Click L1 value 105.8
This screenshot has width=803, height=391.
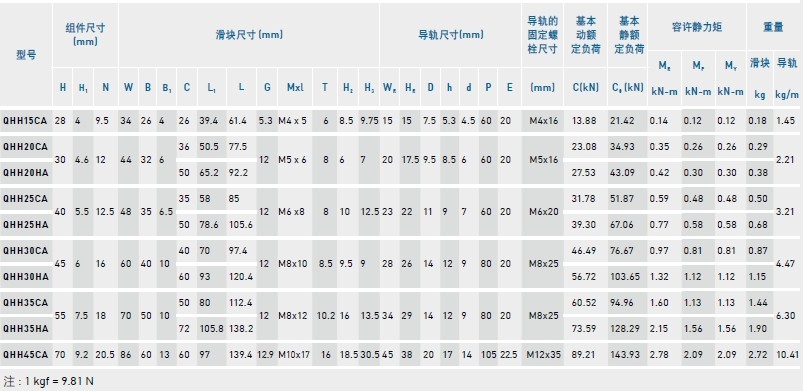(211, 328)
